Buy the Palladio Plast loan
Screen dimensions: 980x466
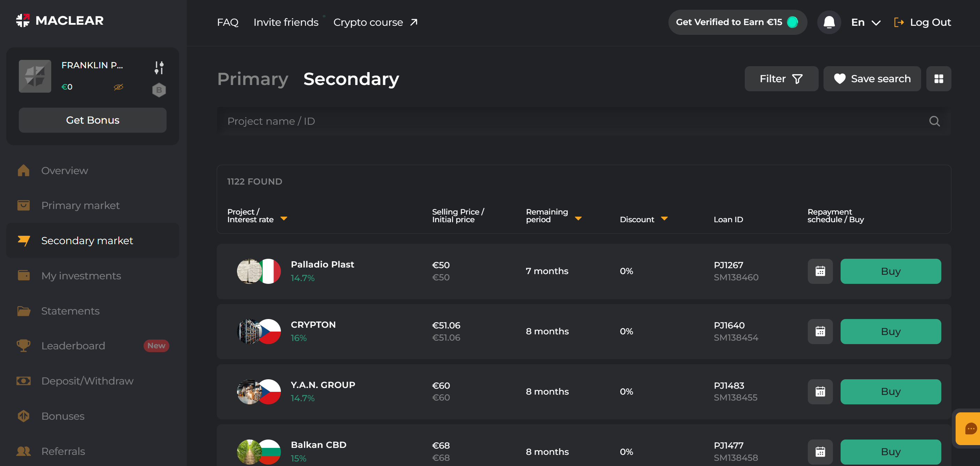point(890,271)
